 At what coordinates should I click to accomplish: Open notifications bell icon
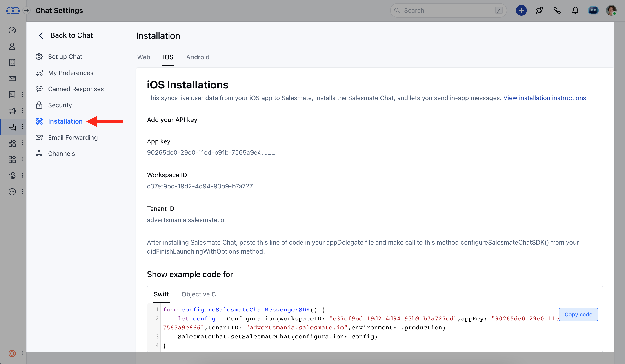tap(575, 10)
